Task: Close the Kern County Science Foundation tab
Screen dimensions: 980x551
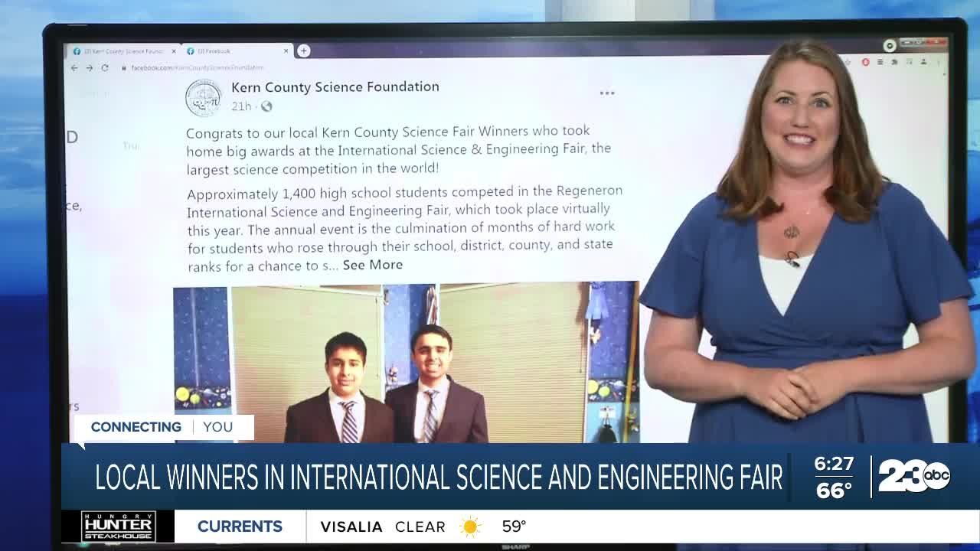Action: click(x=174, y=51)
